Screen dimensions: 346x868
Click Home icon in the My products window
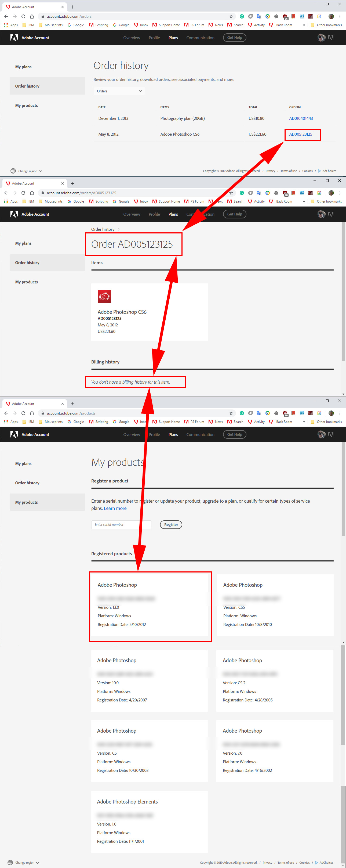point(32,413)
